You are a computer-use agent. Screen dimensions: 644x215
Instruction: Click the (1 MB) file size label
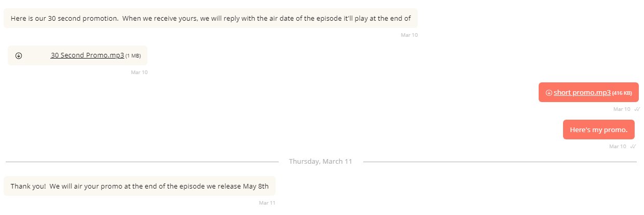[x=133, y=56]
